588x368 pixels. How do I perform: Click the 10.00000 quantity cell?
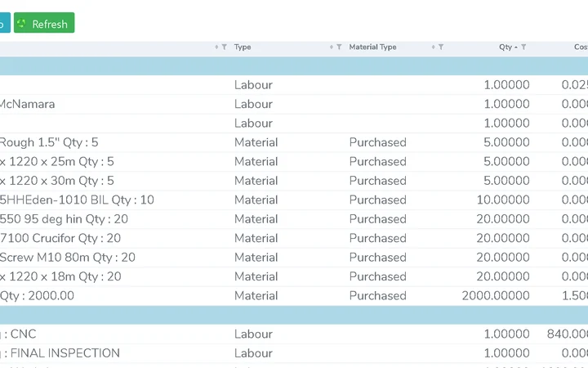pos(503,200)
